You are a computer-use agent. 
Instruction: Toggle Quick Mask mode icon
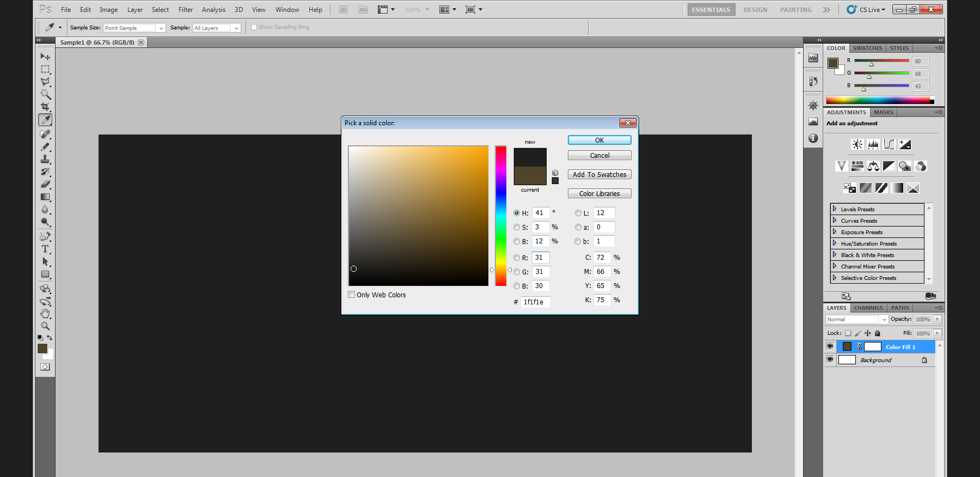(x=45, y=367)
